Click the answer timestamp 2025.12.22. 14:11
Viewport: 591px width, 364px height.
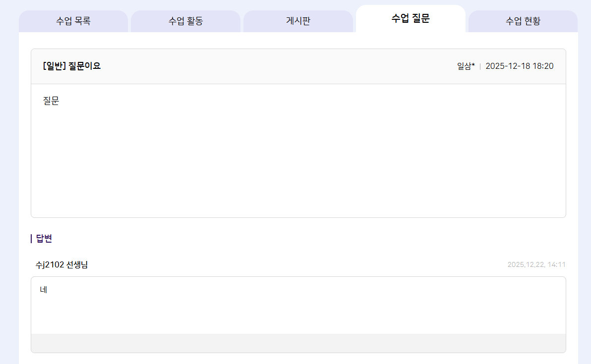tap(536, 265)
